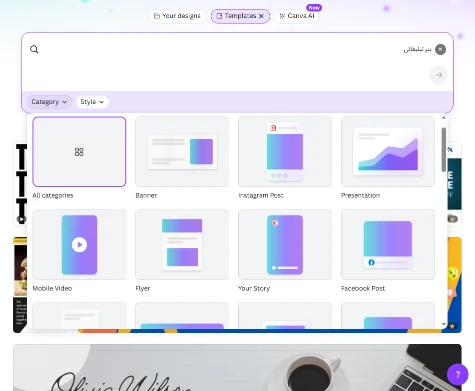Expand the Category dropdown

49,102
